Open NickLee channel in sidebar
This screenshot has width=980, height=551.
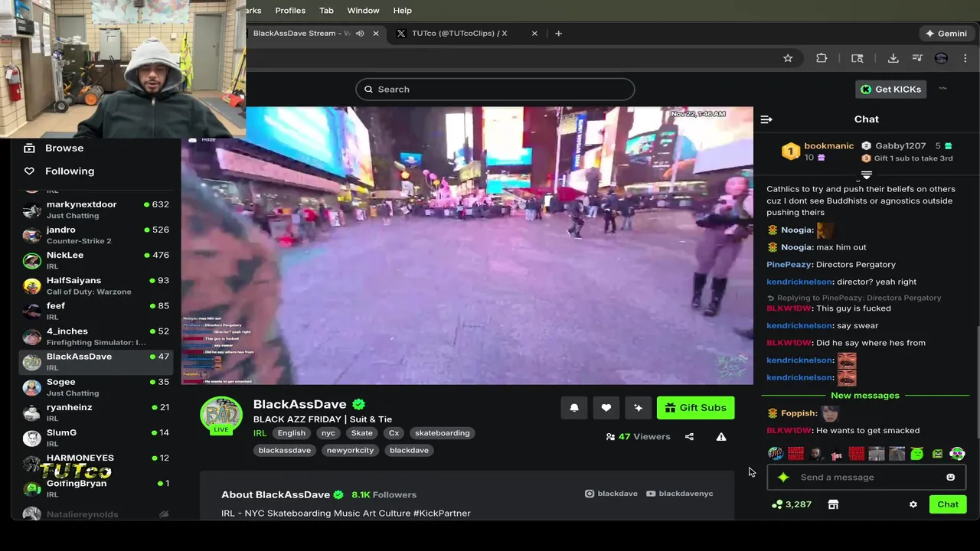96,260
